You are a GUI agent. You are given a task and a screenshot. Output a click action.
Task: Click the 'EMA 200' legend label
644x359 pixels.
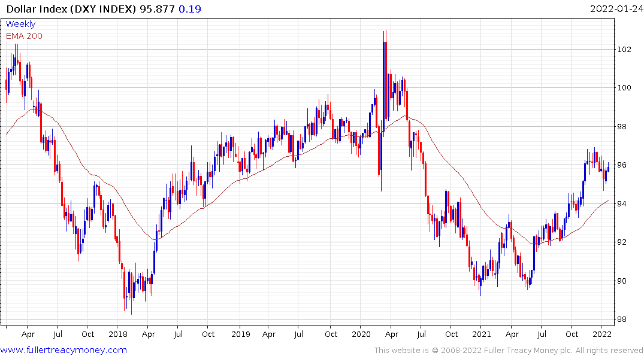[x=24, y=36]
